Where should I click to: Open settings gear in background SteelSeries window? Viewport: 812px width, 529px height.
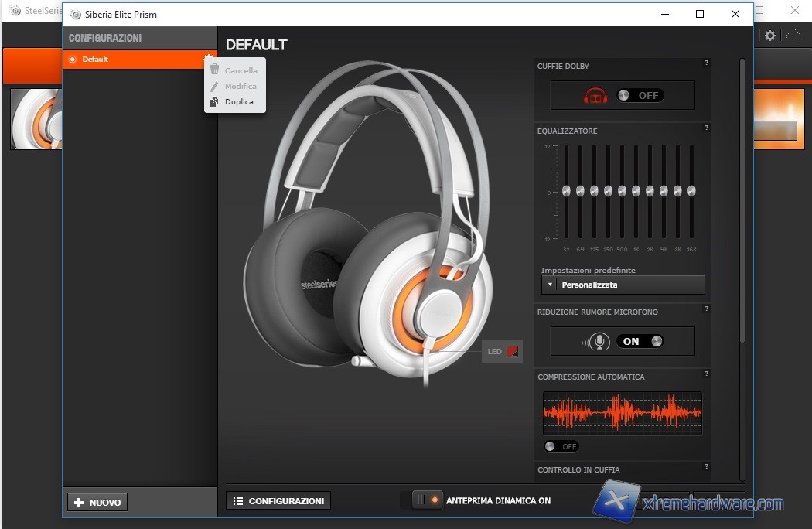(770, 36)
